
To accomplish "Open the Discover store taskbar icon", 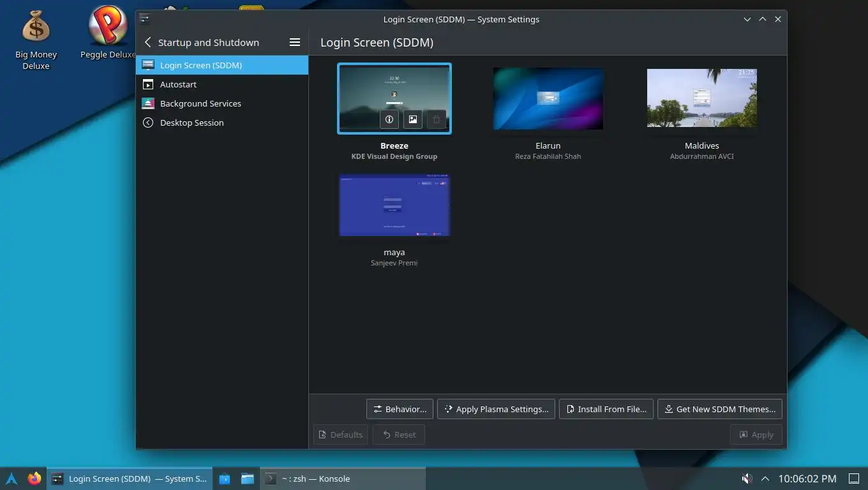I will 224,479.
